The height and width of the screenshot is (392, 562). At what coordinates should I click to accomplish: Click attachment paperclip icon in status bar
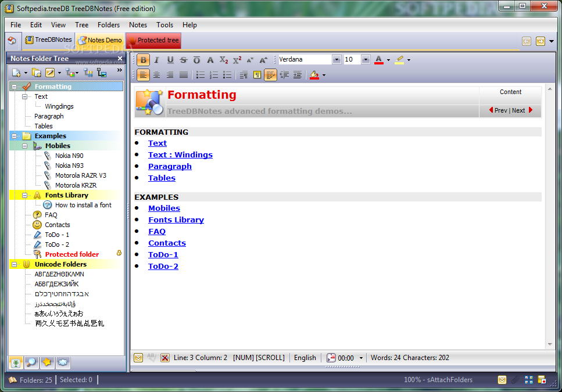[x=516, y=380]
